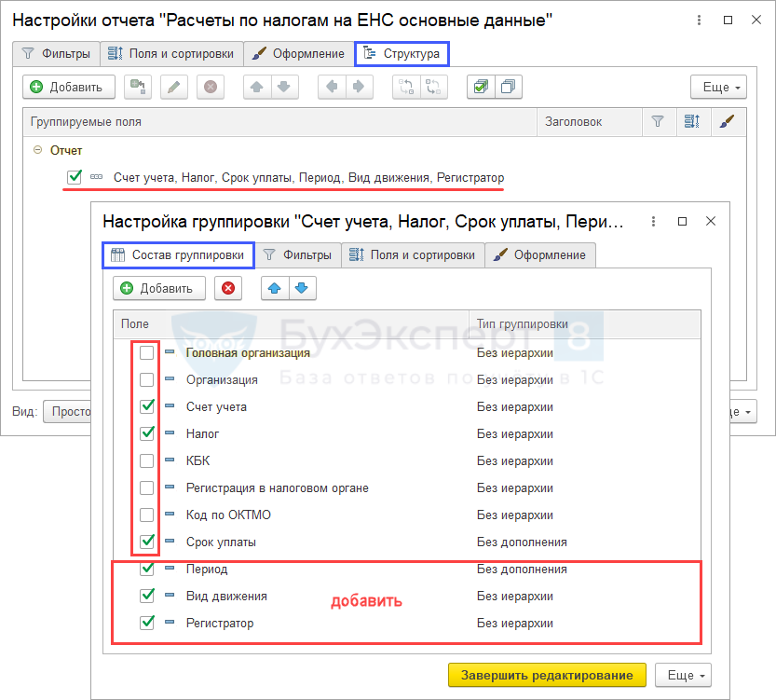Open Поля и сортировки tab in grouping dialog
The image size is (776, 700).
click(413, 255)
